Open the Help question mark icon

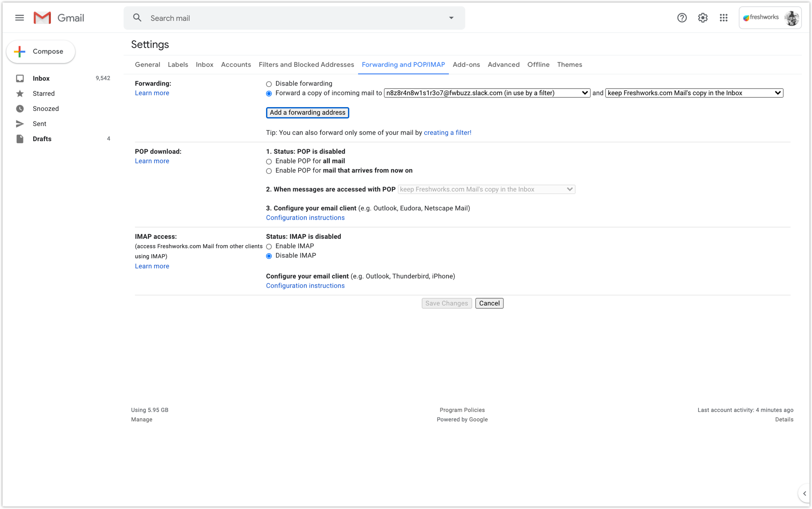pyautogui.click(x=682, y=18)
